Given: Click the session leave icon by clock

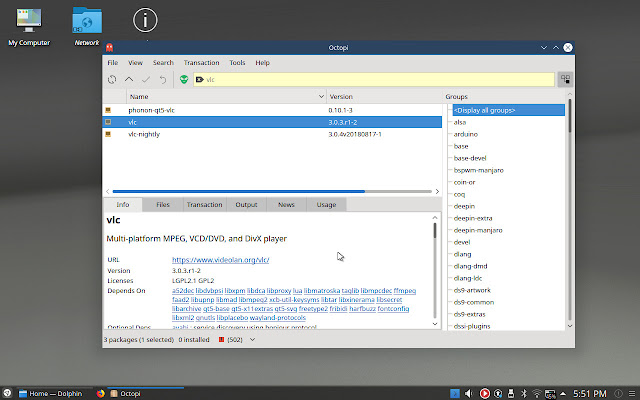Looking at the screenshot, I should click(619, 393).
